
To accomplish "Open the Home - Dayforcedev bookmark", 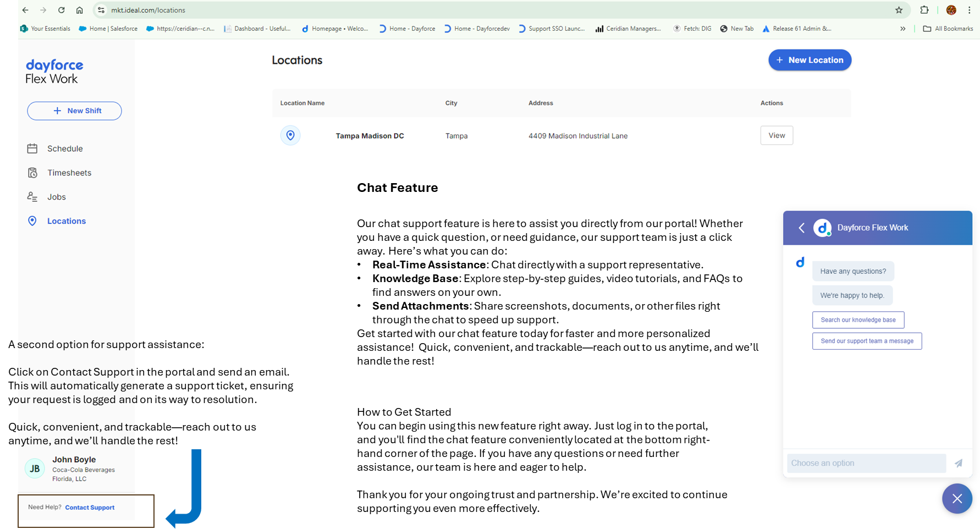I will (x=477, y=29).
